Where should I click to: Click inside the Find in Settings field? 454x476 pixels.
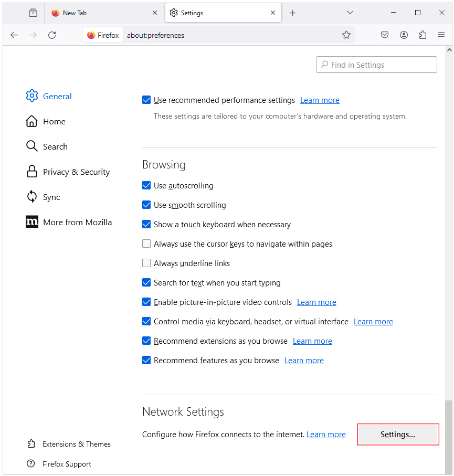tap(376, 64)
